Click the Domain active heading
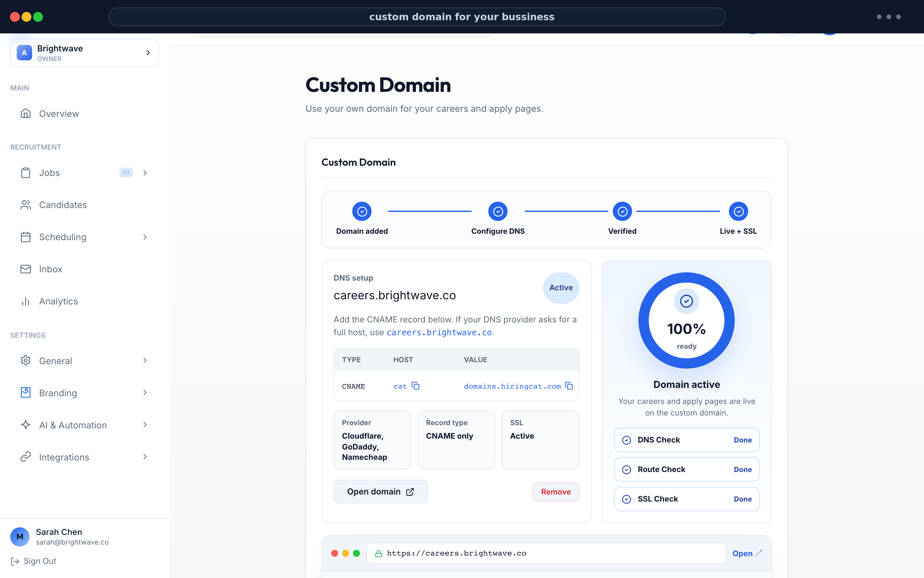This screenshot has height=578, width=924. [687, 385]
